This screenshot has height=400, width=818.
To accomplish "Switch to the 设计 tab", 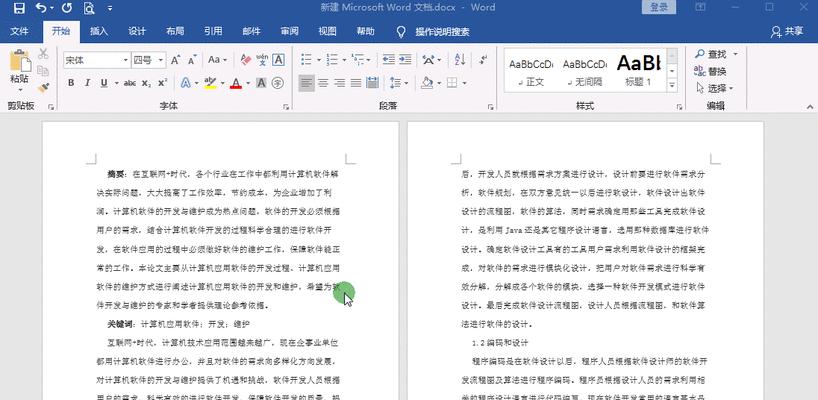I will point(137,31).
